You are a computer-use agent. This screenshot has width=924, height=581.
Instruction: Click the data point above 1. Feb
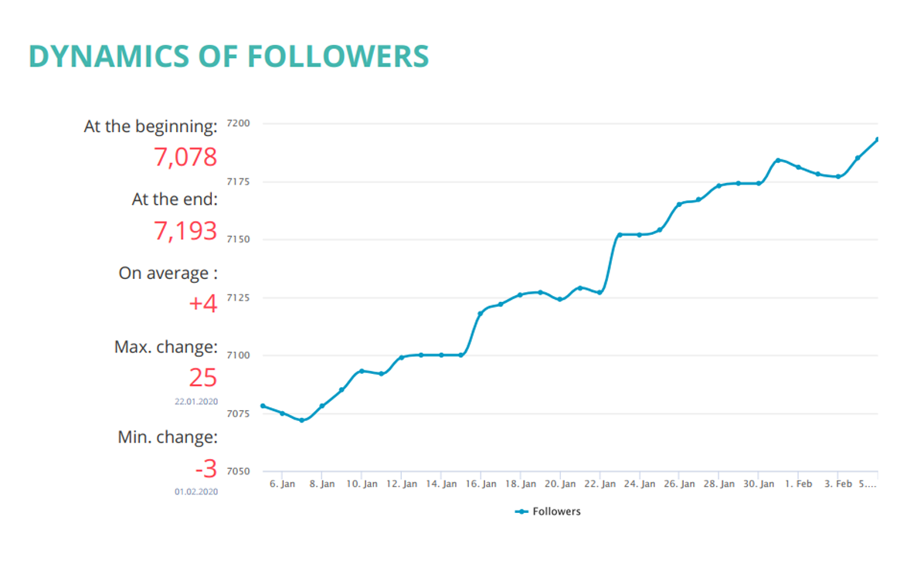[798, 167]
